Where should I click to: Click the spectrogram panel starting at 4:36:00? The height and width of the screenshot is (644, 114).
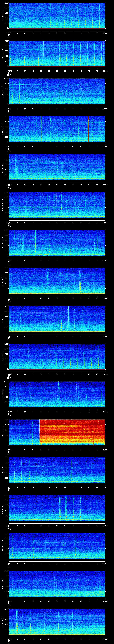click(x=57, y=205)
